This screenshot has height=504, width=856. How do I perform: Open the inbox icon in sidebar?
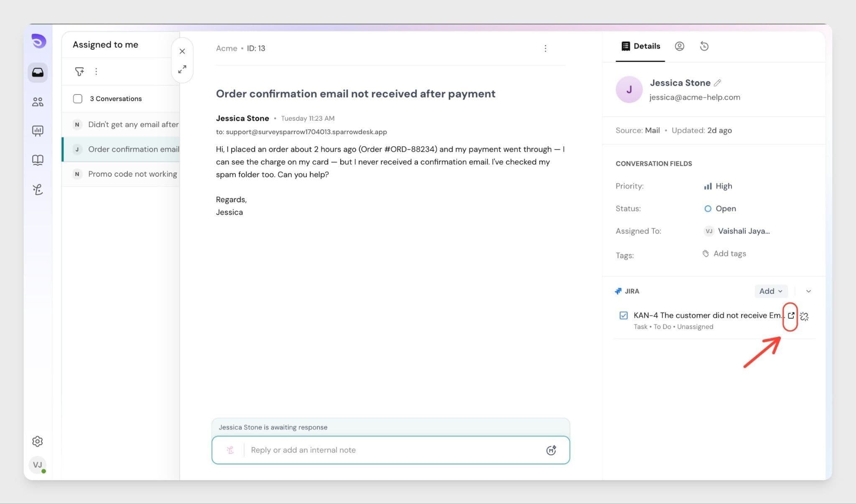[x=38, y=72]
